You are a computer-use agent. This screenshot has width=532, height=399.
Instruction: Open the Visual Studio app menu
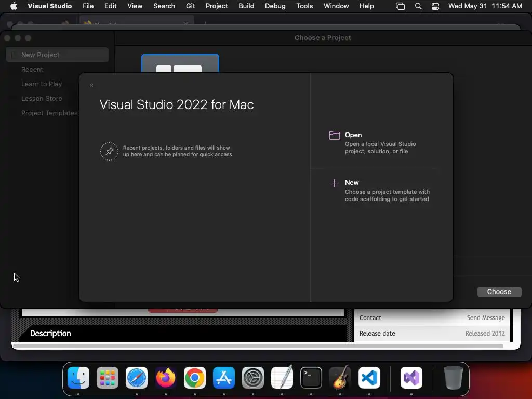(x=49, y=6)
